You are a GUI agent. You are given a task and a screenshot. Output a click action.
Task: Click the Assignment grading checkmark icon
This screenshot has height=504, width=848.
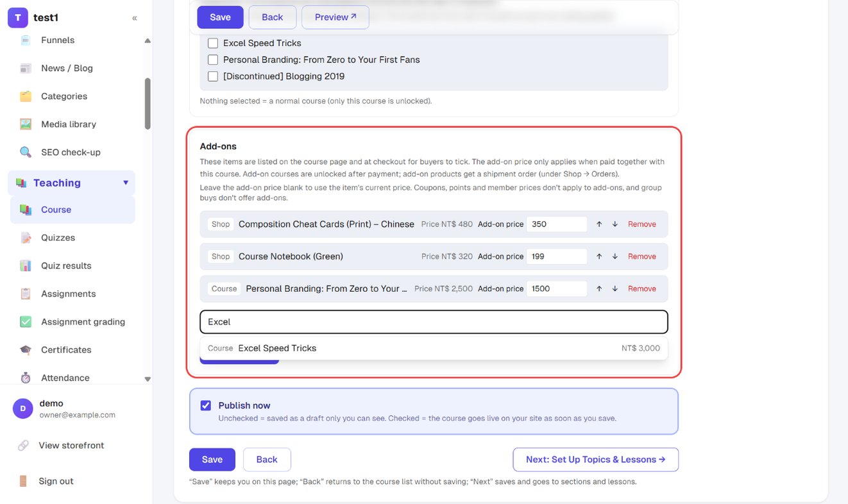click(x=26, y=322)
